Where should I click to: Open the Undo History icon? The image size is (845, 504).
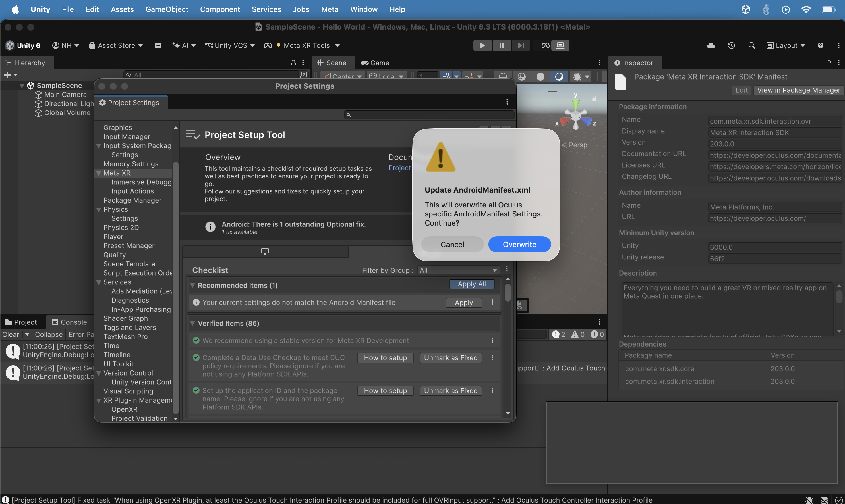pos(732,45)
